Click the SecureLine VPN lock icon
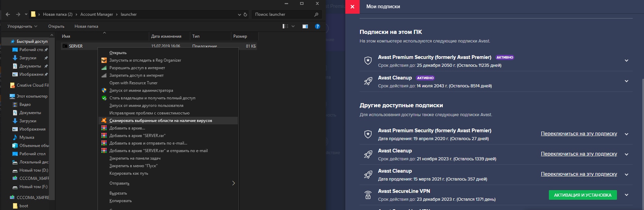This screenshot has height=210, width=644. tap(368, 195)
